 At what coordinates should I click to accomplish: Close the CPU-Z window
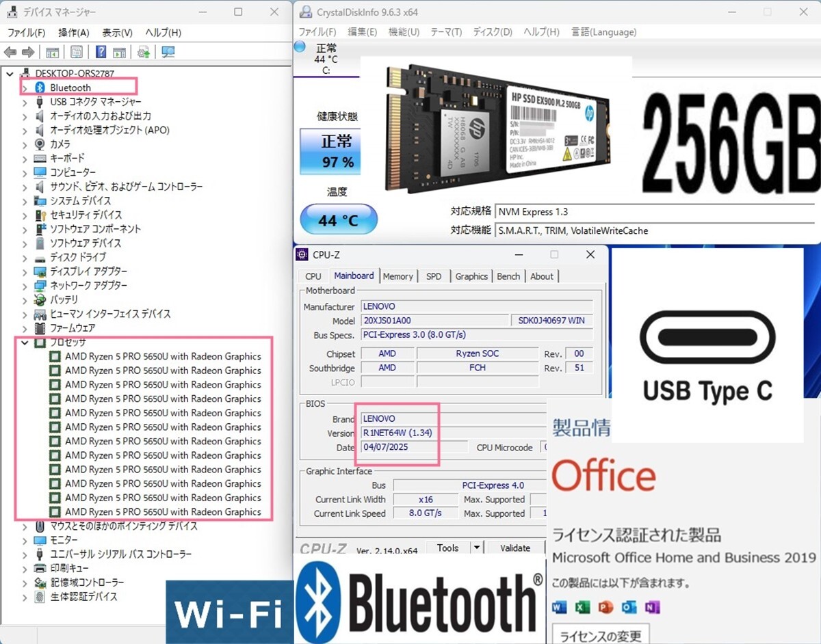click(590, 255)
